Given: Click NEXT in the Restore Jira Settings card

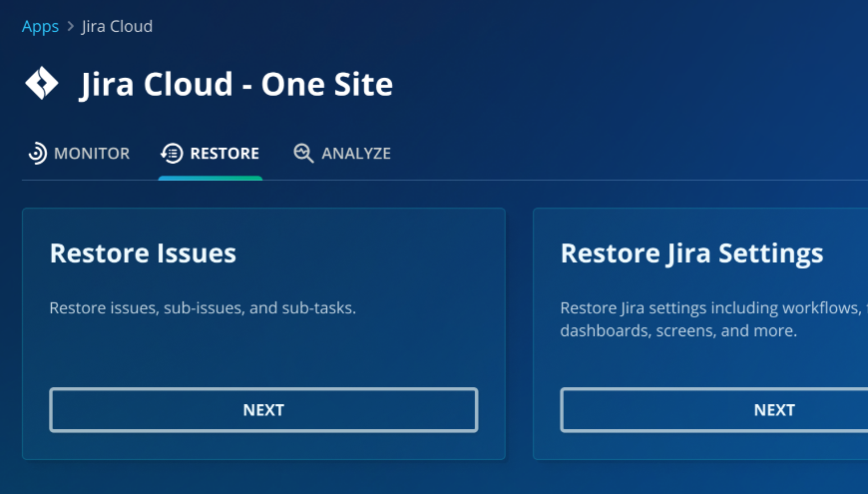Looking at the screenshot, I should point(714,410).
